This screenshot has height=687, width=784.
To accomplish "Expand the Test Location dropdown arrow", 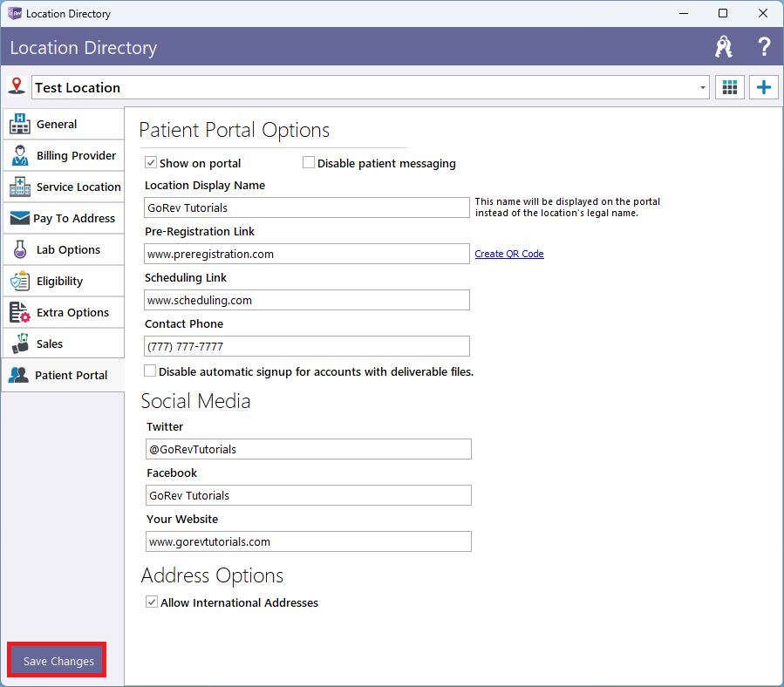I will 703,87.
